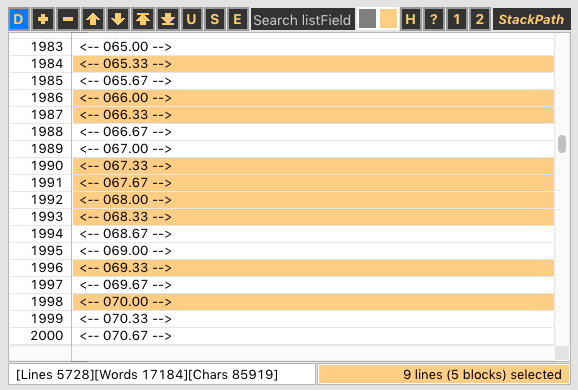Click the U toolbar button
578x390 pixels.
191,19
